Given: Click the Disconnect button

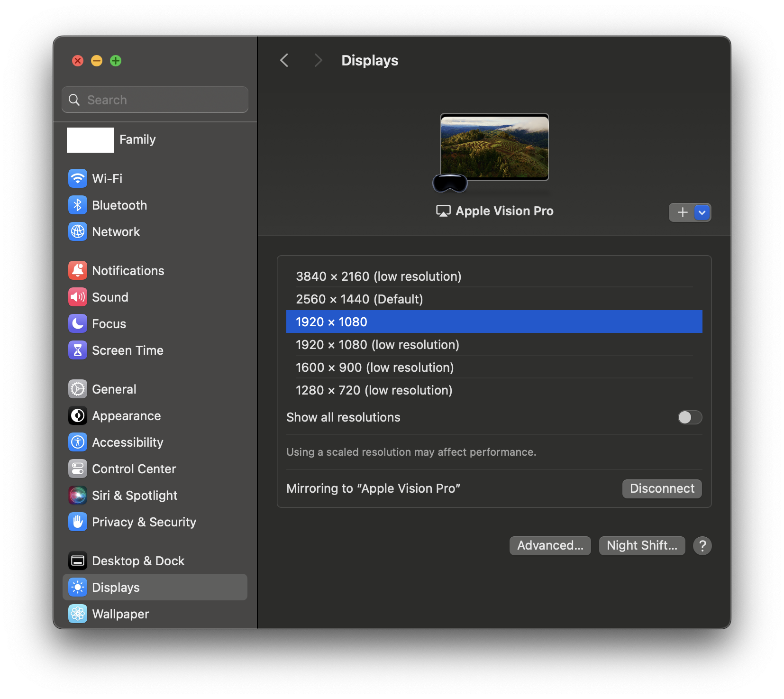Looking at the screenshot, I should point(662,488).
